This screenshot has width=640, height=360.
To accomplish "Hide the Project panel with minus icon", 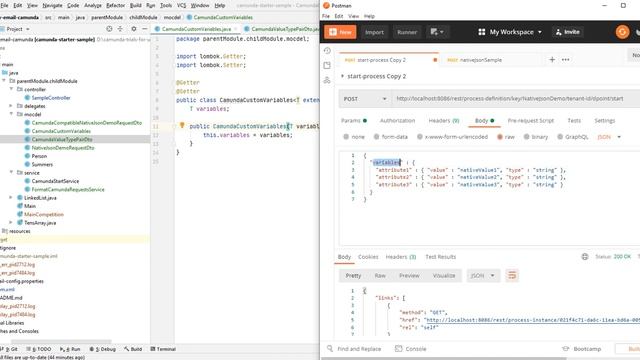I will pyautogui.click(x=144, y=29).
